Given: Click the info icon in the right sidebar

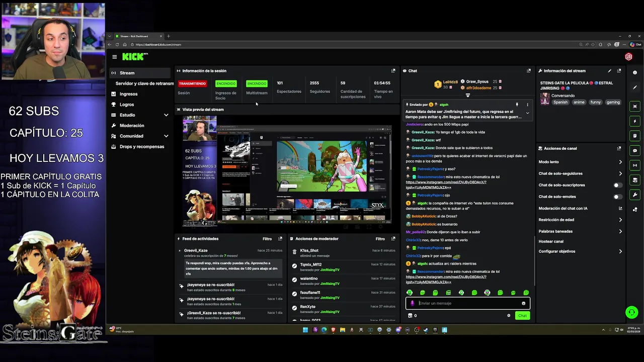Looking at the screenshot, I should (635, 73).
